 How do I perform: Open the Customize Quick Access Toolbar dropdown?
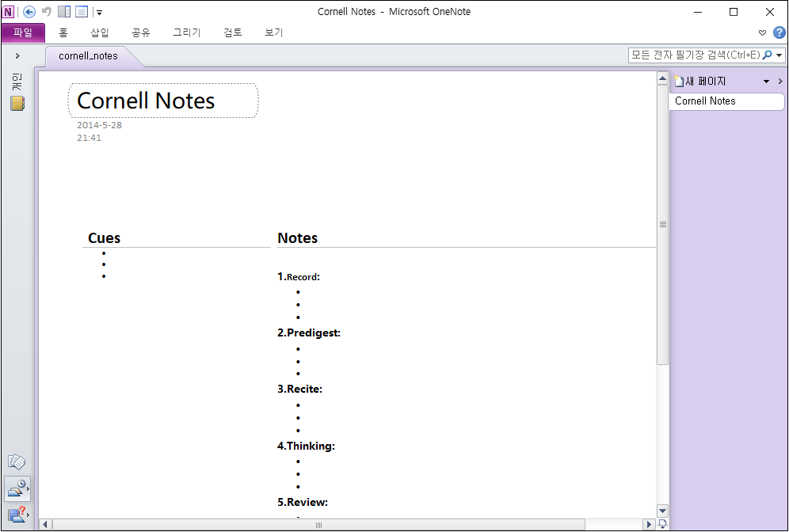click(x=99, y=13)
